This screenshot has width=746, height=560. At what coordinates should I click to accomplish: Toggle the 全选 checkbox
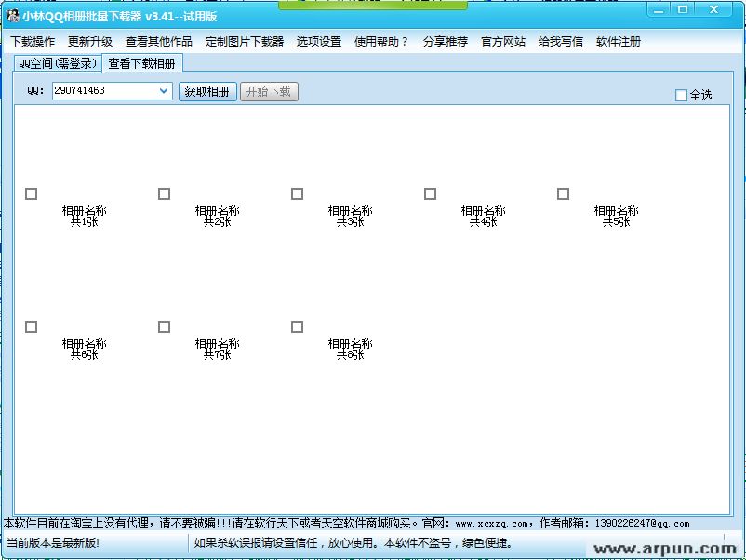pyautogui.click(x=681, y=96)
